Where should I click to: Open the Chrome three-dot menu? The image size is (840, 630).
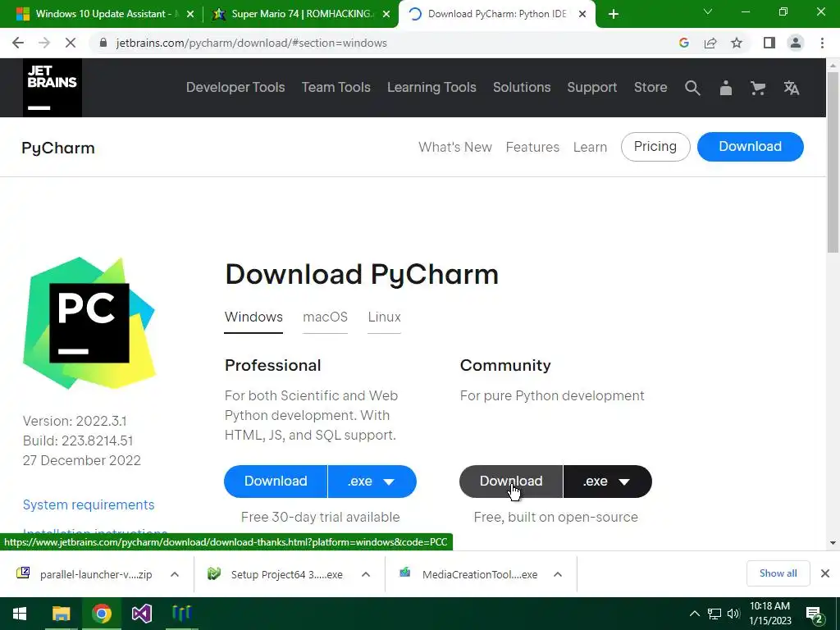point(822,43)
